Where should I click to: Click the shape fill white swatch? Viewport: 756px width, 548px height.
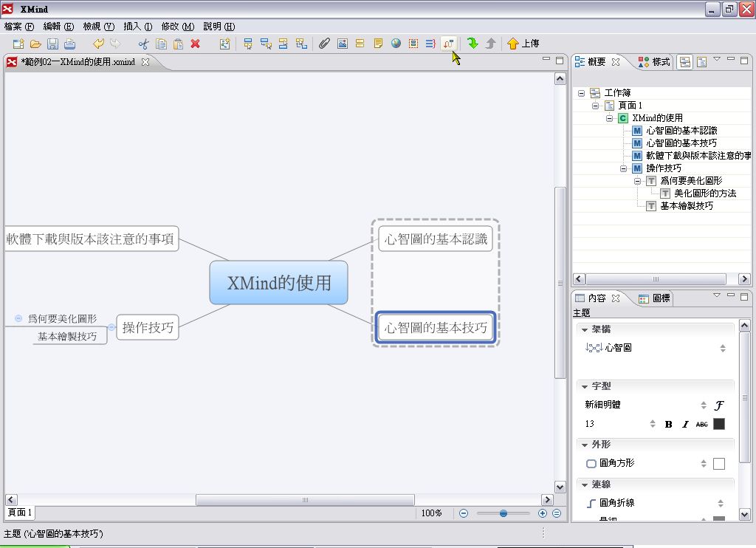pyautogui.click(x=719, y=464)
